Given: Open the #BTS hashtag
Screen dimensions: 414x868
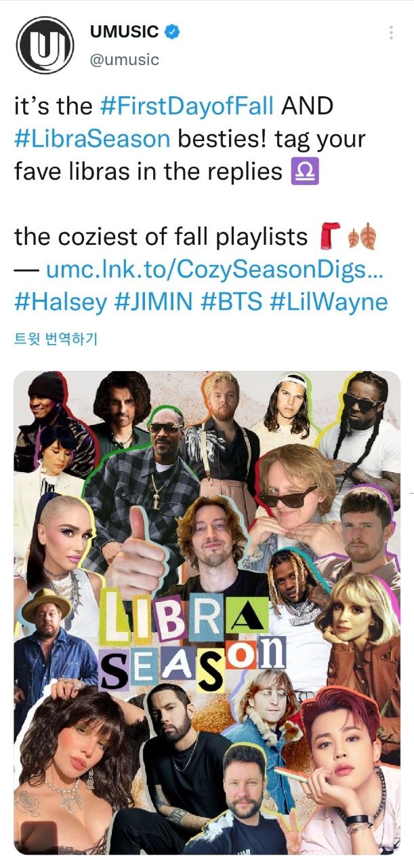Looking at the screenshot, I should pos(232,302).
